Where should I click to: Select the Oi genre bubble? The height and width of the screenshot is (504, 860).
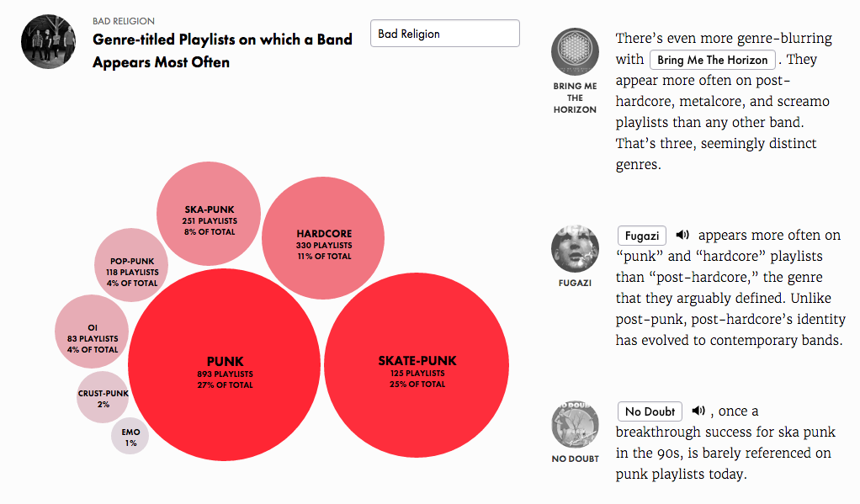tap(92, 332)
